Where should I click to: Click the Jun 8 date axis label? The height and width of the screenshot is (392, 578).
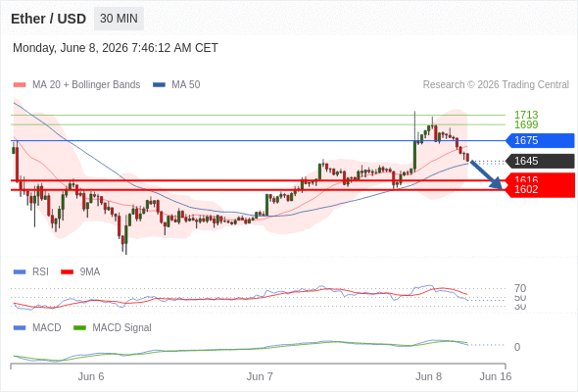click(428, 376)
